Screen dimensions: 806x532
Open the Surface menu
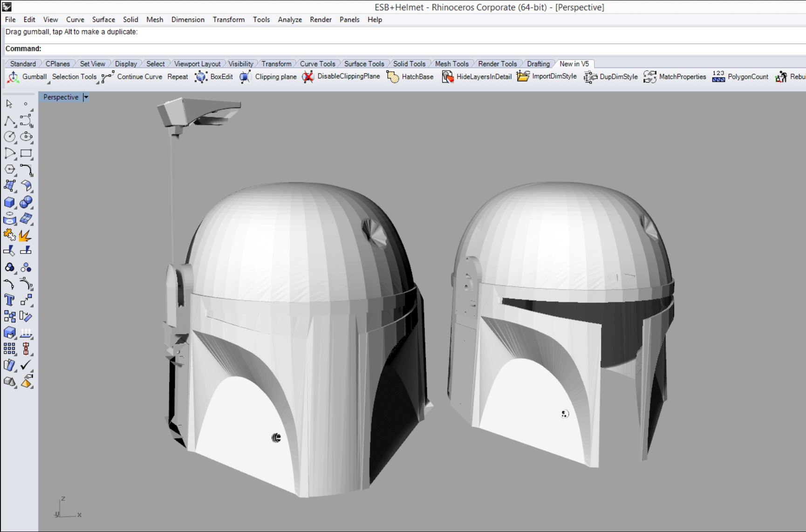[x=103, y=20]
